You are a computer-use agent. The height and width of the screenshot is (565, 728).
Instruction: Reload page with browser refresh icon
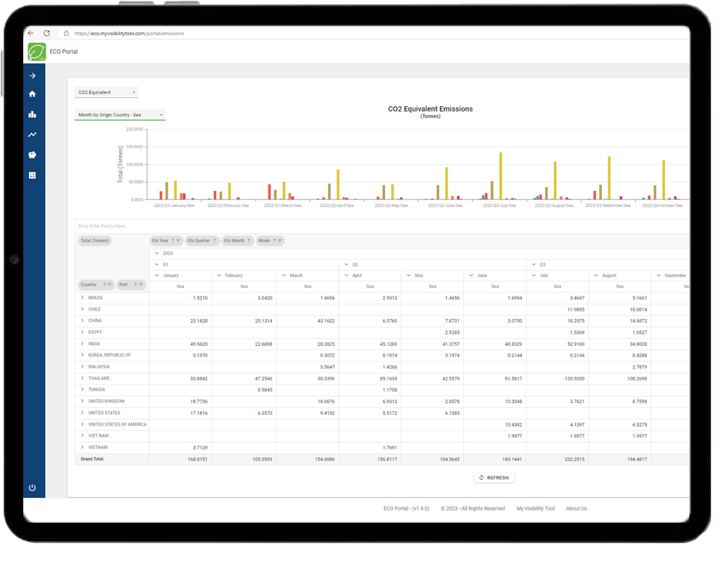coord(47,33)
